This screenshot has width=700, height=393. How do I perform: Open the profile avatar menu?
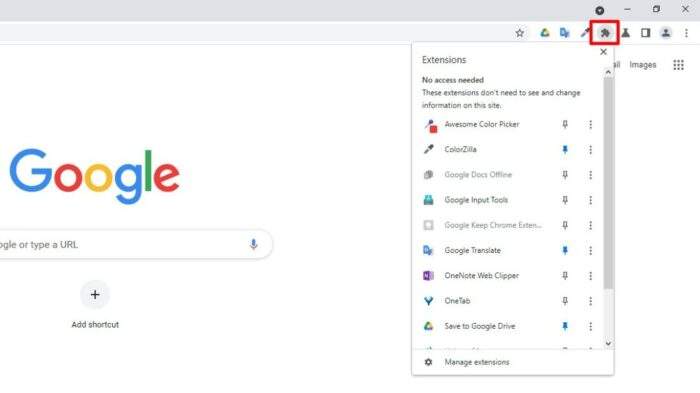(666, 33)
